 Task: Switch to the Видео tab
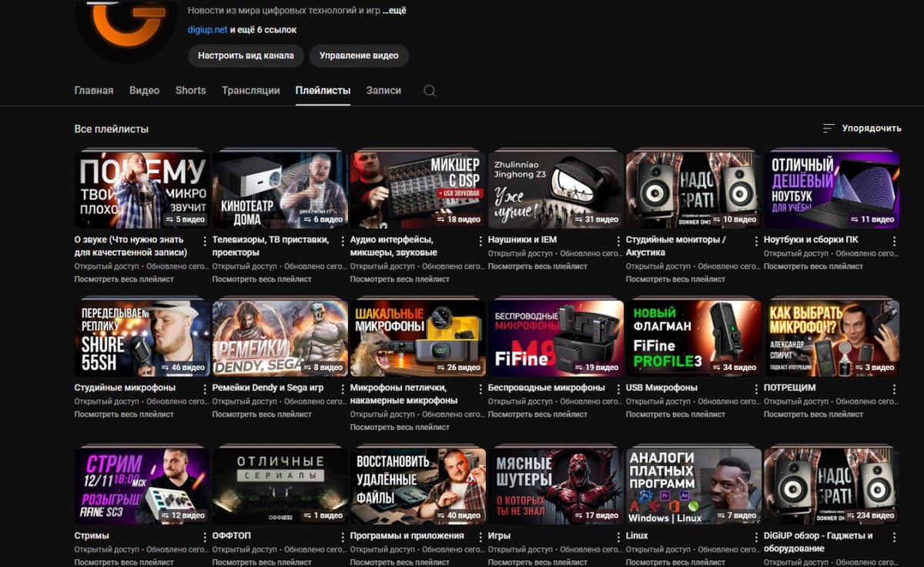click(x=144, y=90)
